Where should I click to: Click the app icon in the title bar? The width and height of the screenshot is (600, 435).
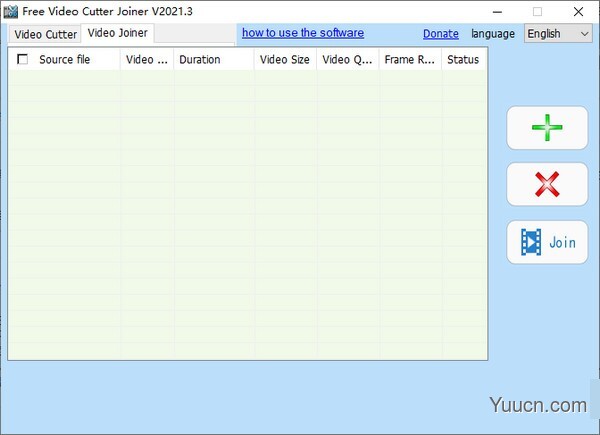tap(11, 12)
